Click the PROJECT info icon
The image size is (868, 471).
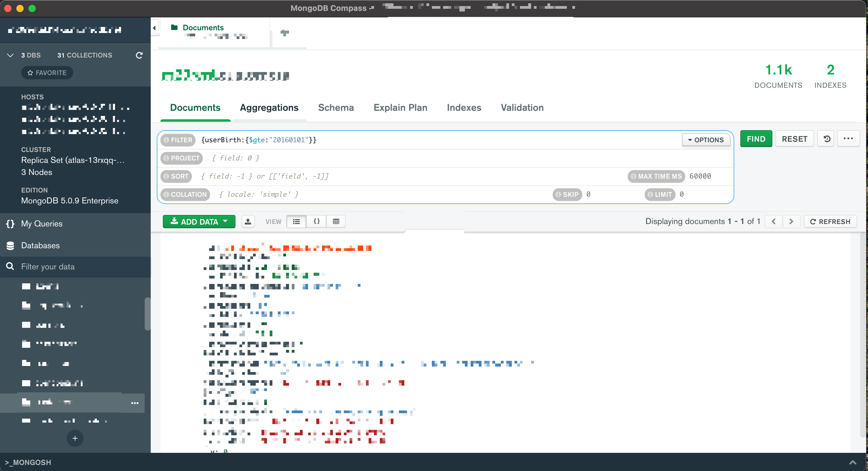pos(166,158)
